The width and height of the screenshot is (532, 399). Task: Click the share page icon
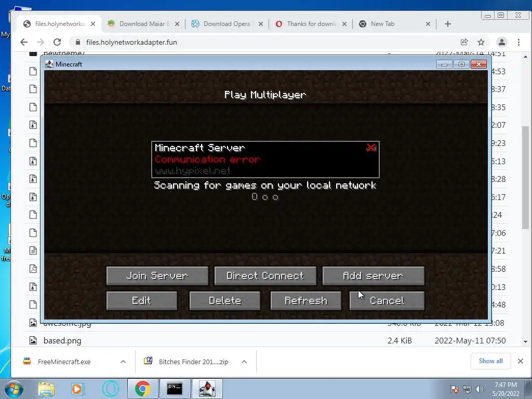[464, 42]
